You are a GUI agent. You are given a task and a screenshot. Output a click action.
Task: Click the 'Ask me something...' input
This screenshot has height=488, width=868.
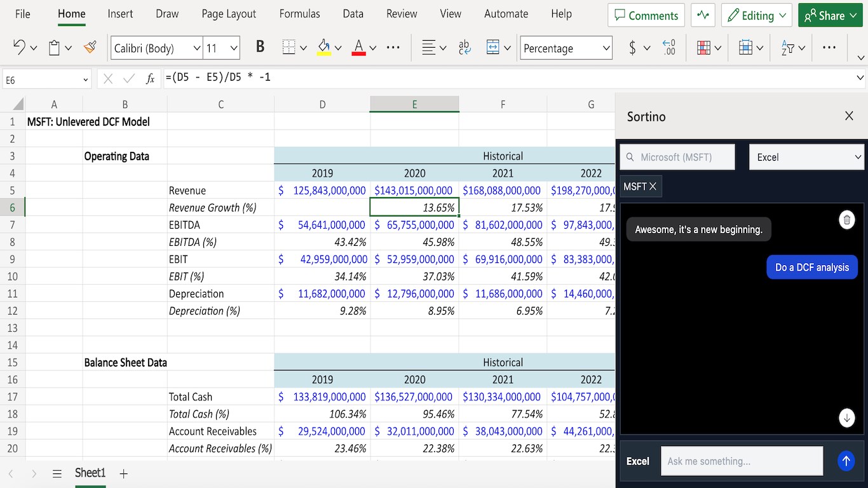pyautogui.click(x=742, y=461)
